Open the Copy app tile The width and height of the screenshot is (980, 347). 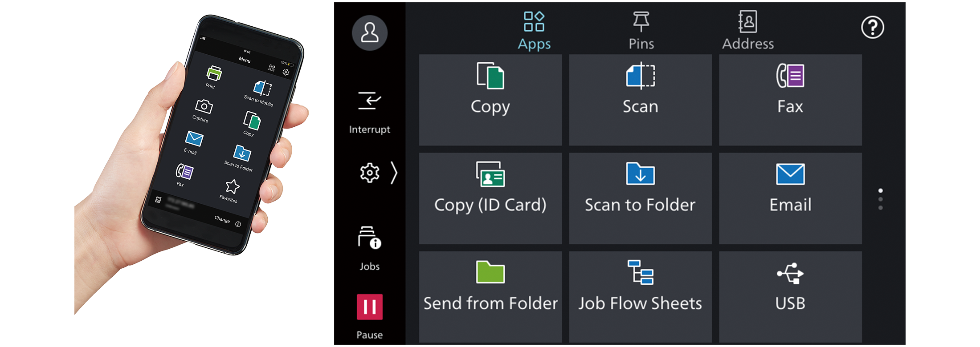pyautogui.click(x=490, y=100)
